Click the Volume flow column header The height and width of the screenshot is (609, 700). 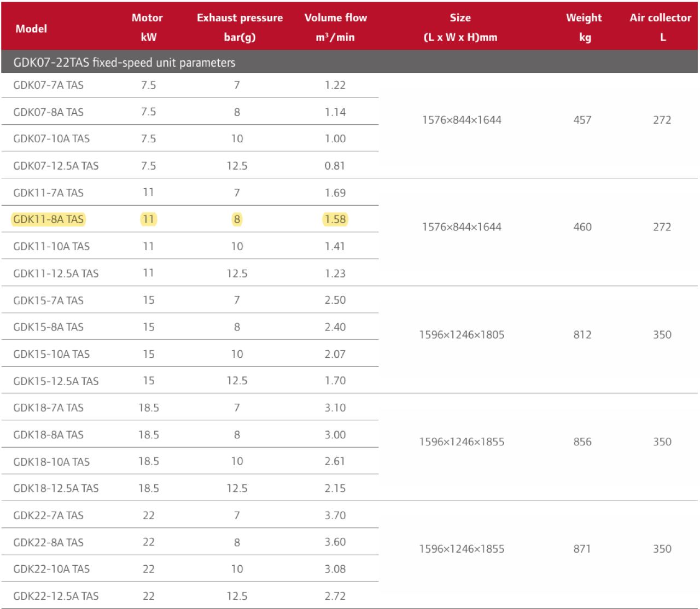[x=335, y=27]
